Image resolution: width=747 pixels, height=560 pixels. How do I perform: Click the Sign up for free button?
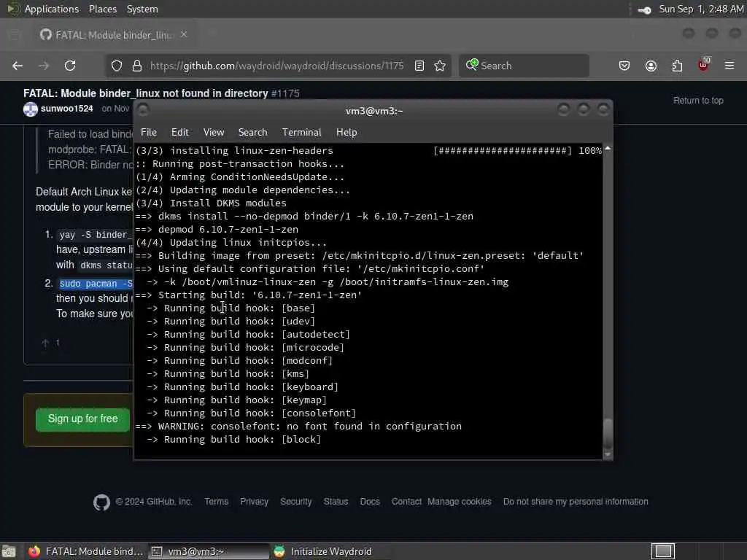83,419
